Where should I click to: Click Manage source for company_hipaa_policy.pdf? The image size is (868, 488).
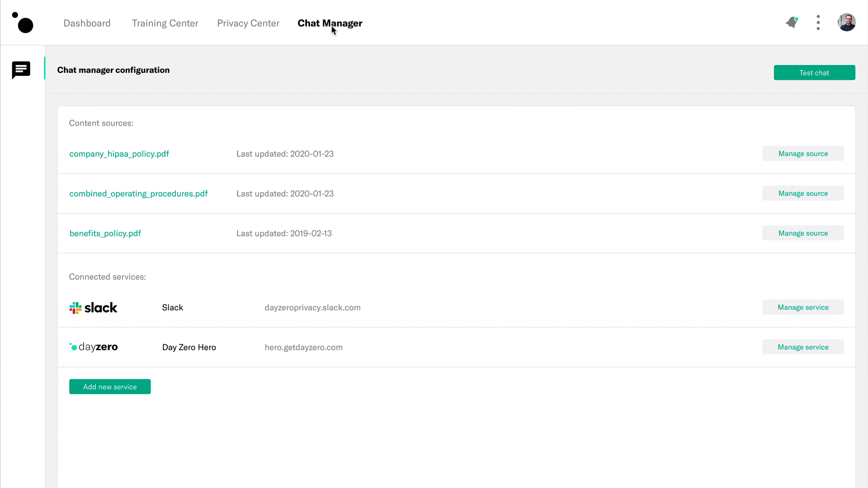point(803,154)
